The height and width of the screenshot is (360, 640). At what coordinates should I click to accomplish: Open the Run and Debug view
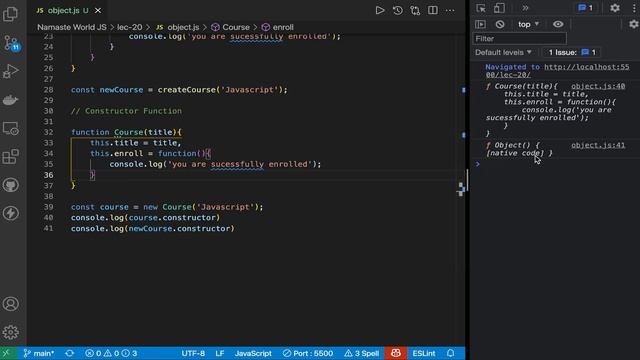(x=11, y=71)
